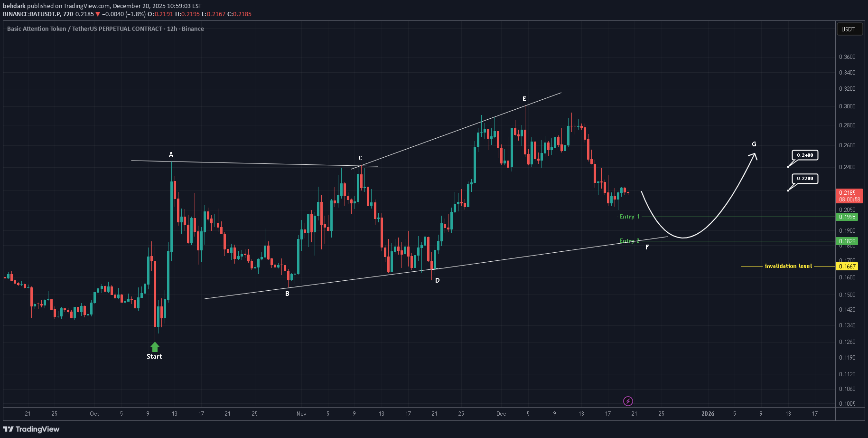Select the yellow 0.1667 invalidation price tag
The width and height of the screenshot is (868, 438).
pyautogui.click(x=847, y=267)
